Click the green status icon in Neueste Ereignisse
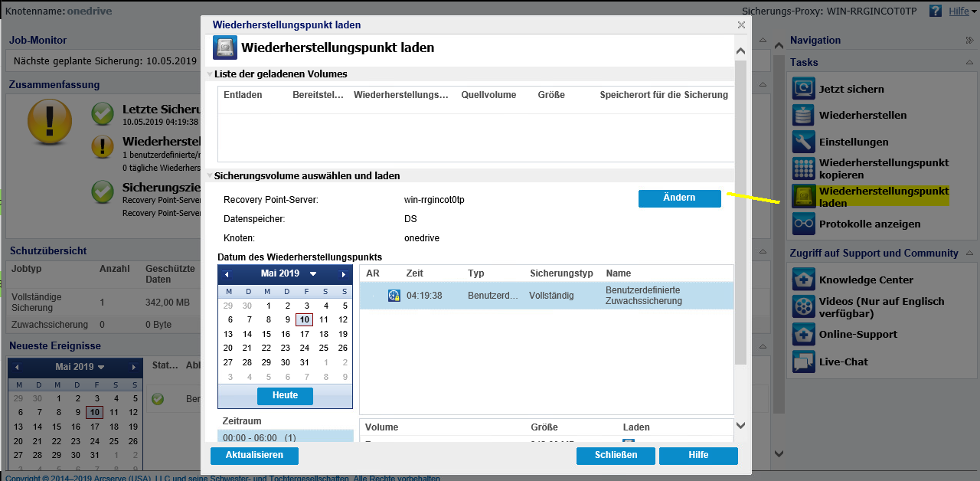The width and height of the screenshot is (980, 481). [158, 399]
